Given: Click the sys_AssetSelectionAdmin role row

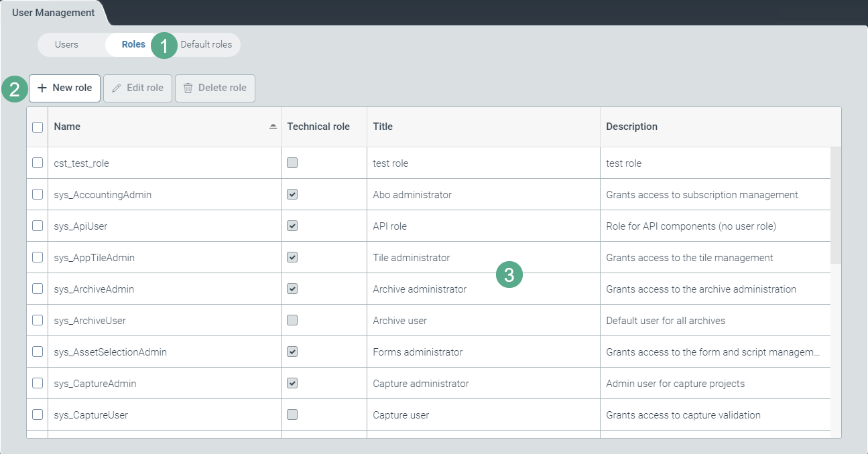Looking at the screenshot, I should (110, 352).
